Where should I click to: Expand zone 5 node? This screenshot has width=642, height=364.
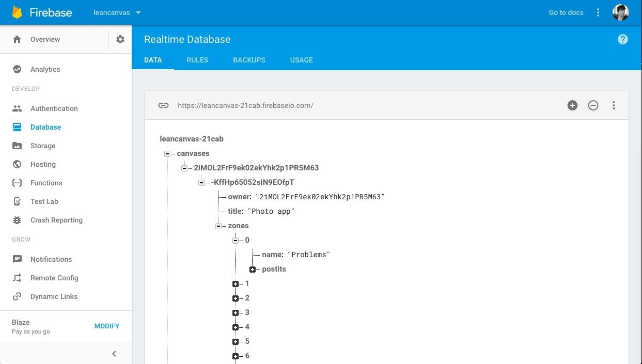[x=235, y=342]
